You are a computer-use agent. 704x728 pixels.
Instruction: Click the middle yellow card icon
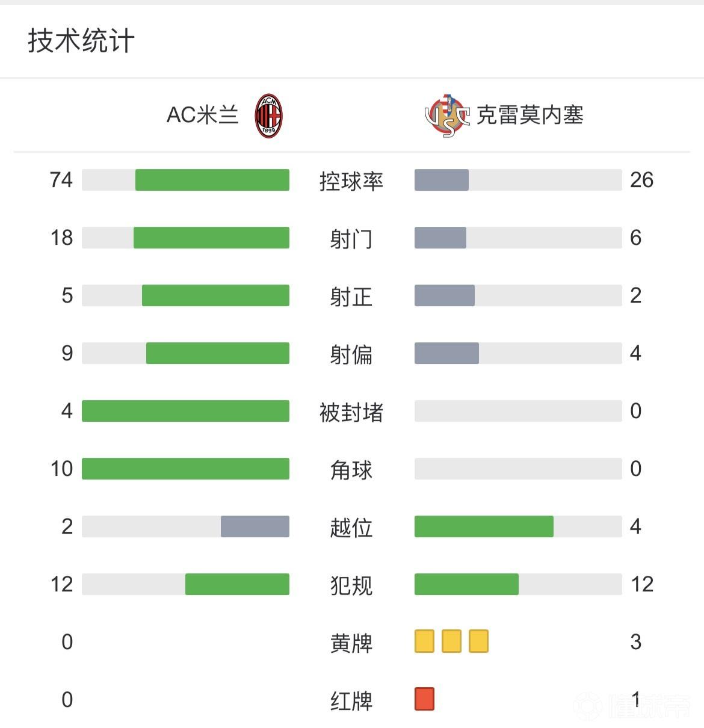tap(451, 641)
